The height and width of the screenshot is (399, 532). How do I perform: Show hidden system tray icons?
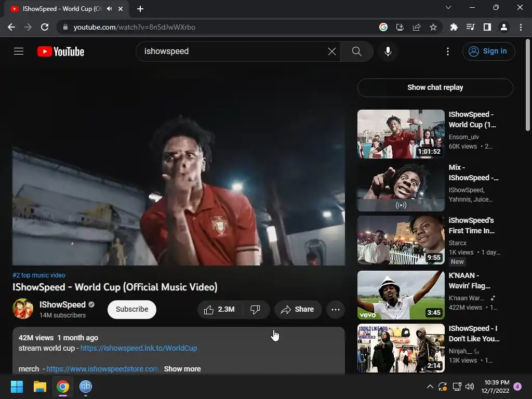(x=430, y=387)
